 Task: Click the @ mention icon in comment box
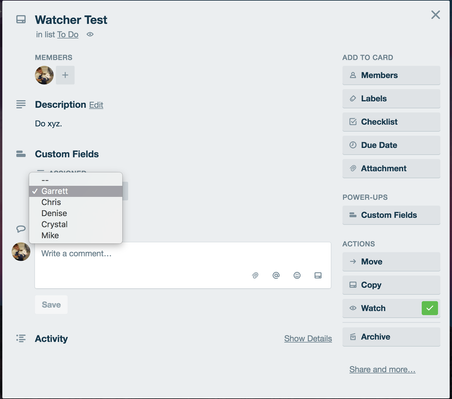pos(276,275)
